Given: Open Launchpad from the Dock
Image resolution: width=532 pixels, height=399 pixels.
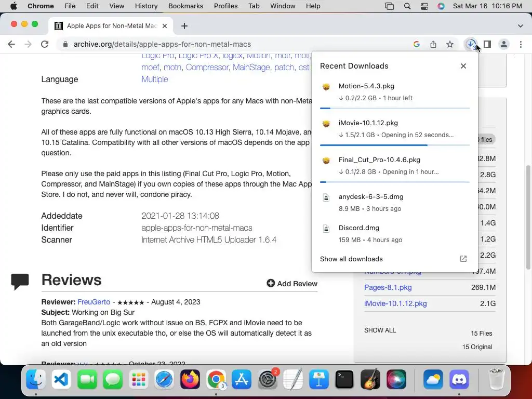Looking at the screenshot, I should click(138, 379).
